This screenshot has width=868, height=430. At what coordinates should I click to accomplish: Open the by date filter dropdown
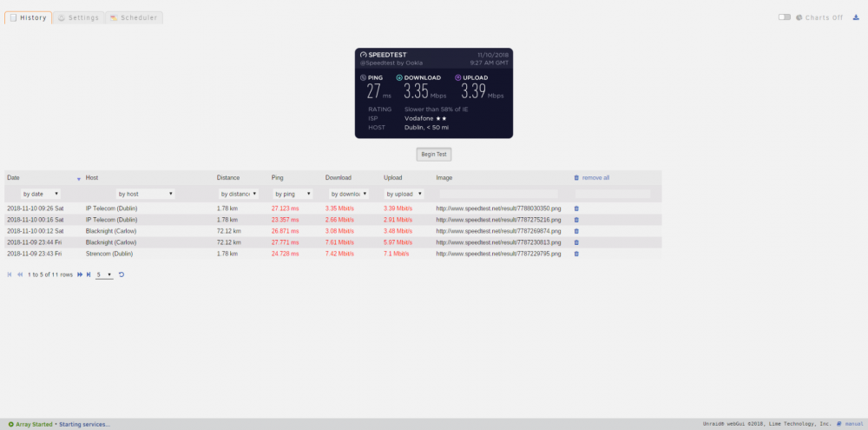[x=41, y=194]
